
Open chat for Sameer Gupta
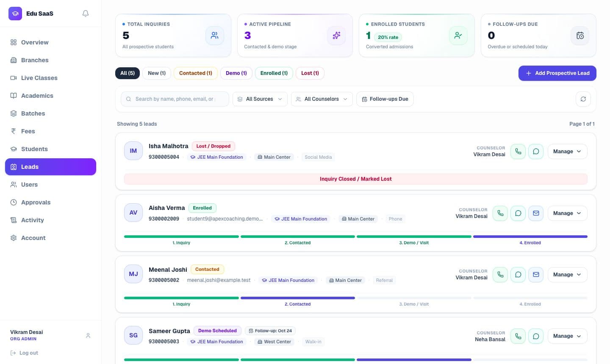(x=536, y=336)
